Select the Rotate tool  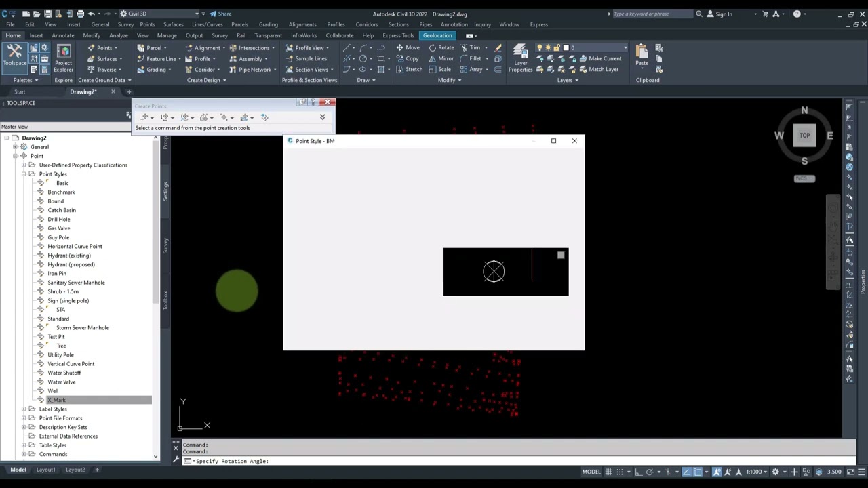tap(441, 47)
